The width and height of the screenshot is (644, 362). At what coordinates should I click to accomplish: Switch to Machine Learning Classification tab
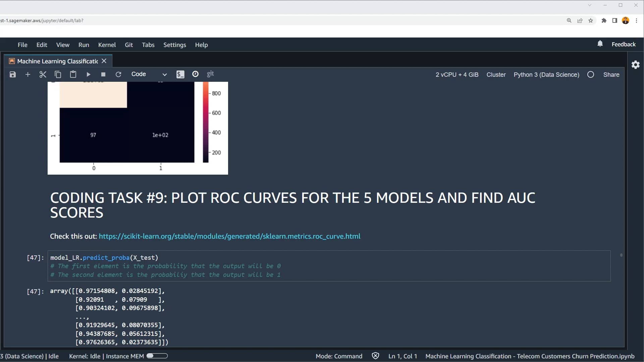55,61
